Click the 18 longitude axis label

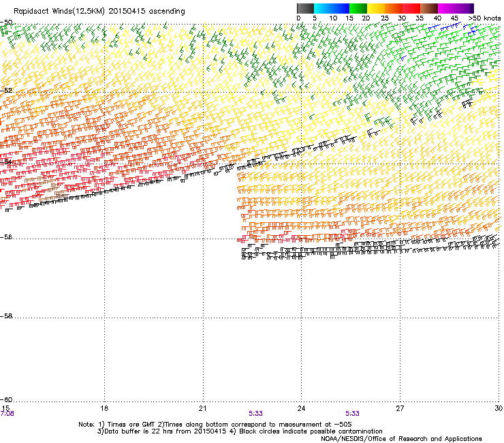[104, 408]
